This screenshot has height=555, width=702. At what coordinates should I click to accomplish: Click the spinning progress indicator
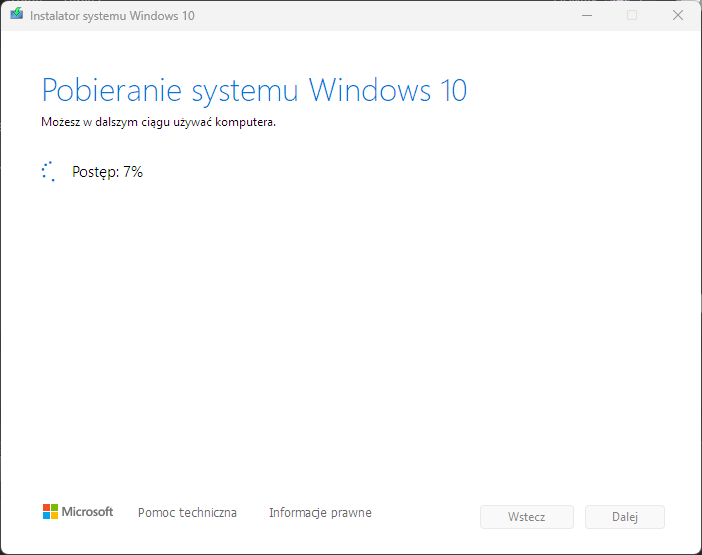point(48,171)
